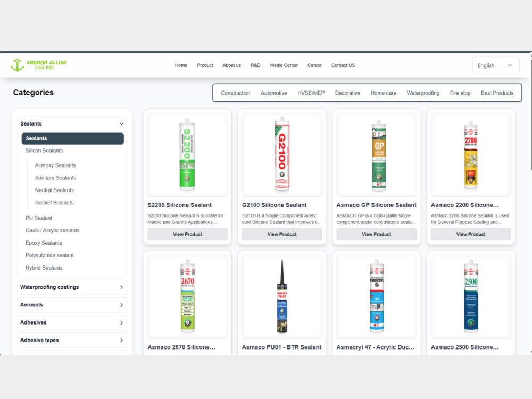
Task: Open the Home menu item
Action: tap(181, 65)
